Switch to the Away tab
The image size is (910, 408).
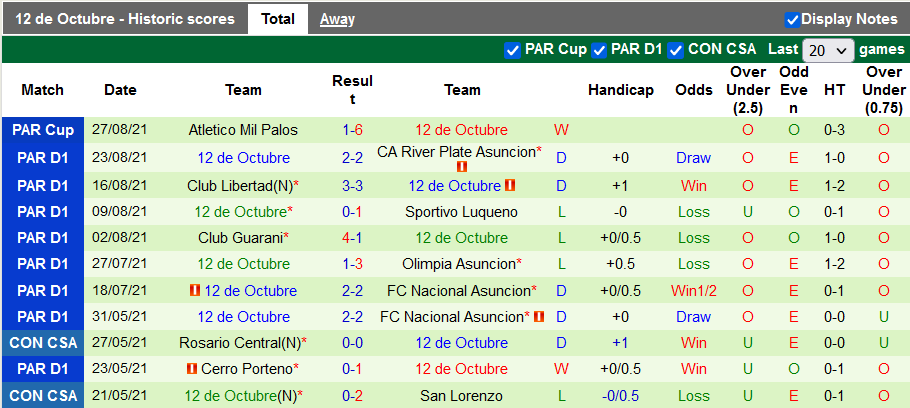337,19
